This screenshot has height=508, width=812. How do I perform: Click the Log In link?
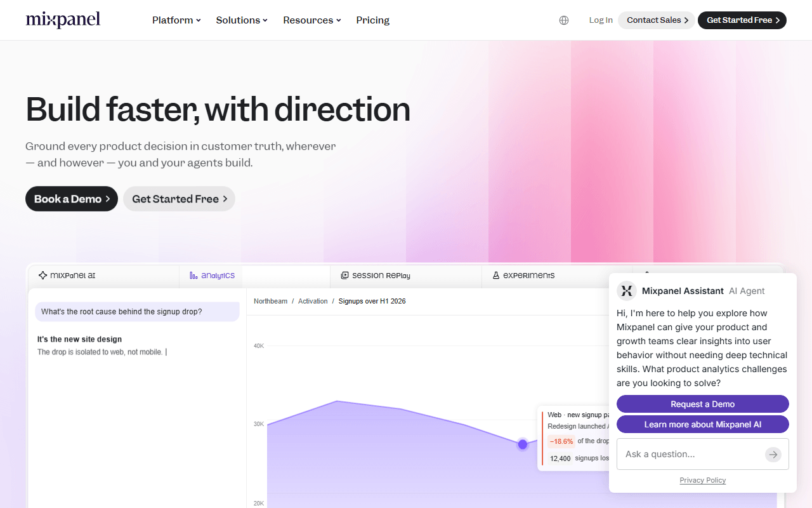[601, 20]
